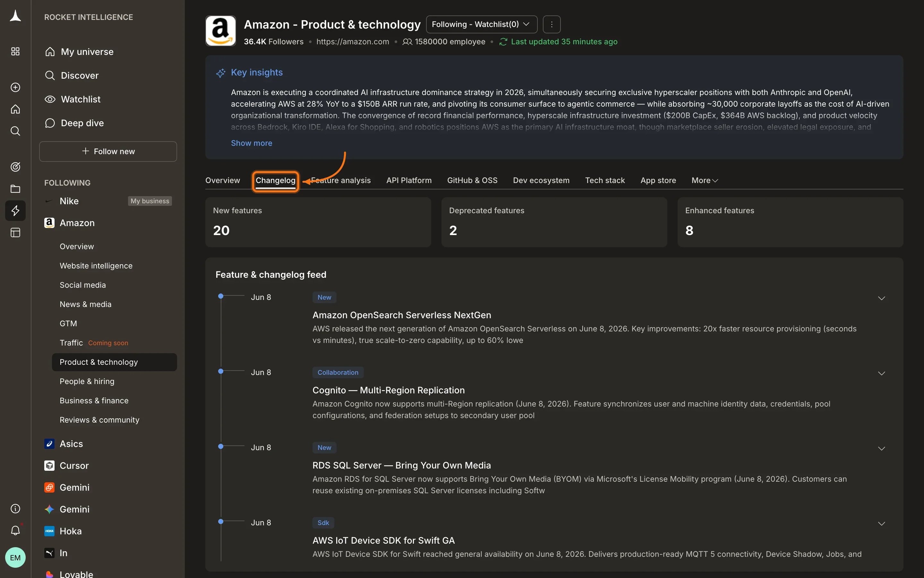Open the GitHub & OSS tab

(472, 180)
